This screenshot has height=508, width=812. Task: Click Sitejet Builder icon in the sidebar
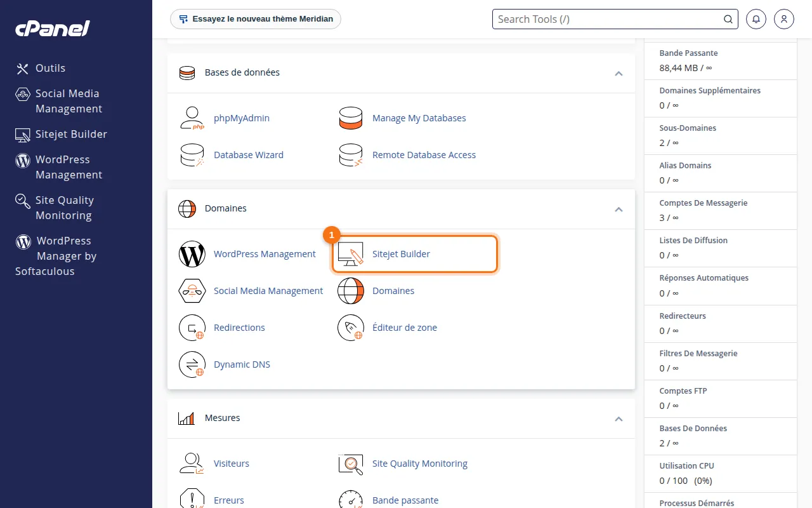tap(23, 135)
